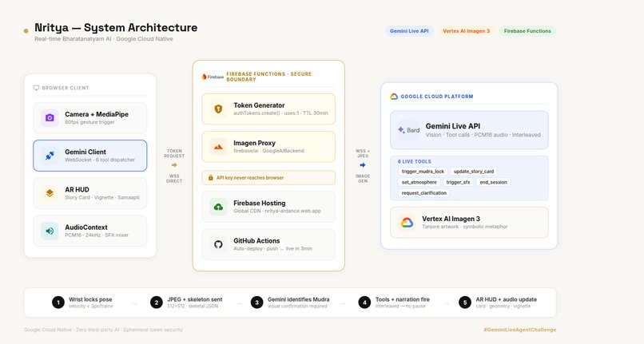Click the Google Cloud logo in platform header
This screenshot has height=344, width=644.
pyautogui.click(x=394, y=97)
